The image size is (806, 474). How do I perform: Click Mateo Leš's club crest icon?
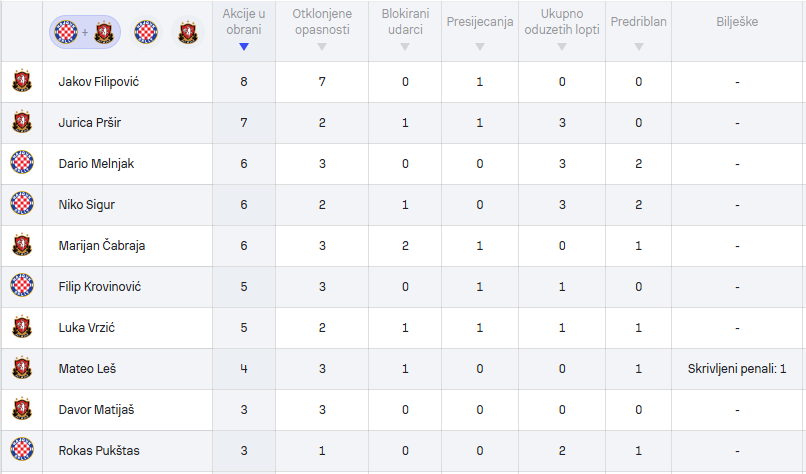[x=22, y=368]
